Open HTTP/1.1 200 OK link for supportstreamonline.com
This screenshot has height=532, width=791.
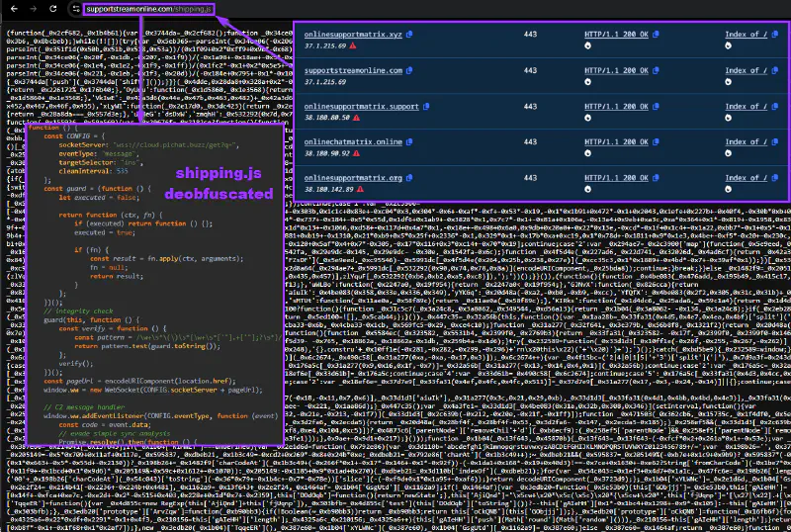[616, 70]
